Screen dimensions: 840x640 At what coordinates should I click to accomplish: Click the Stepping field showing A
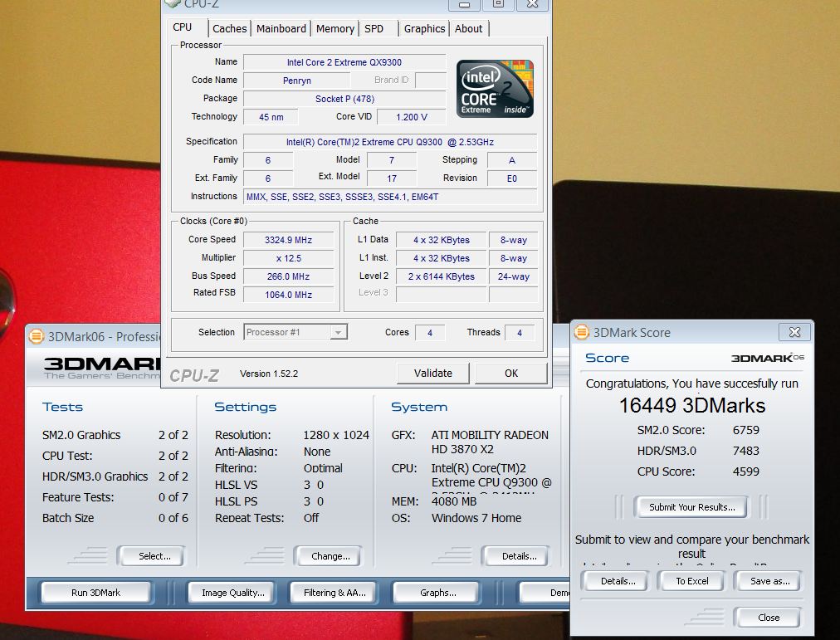click(511, 160)
